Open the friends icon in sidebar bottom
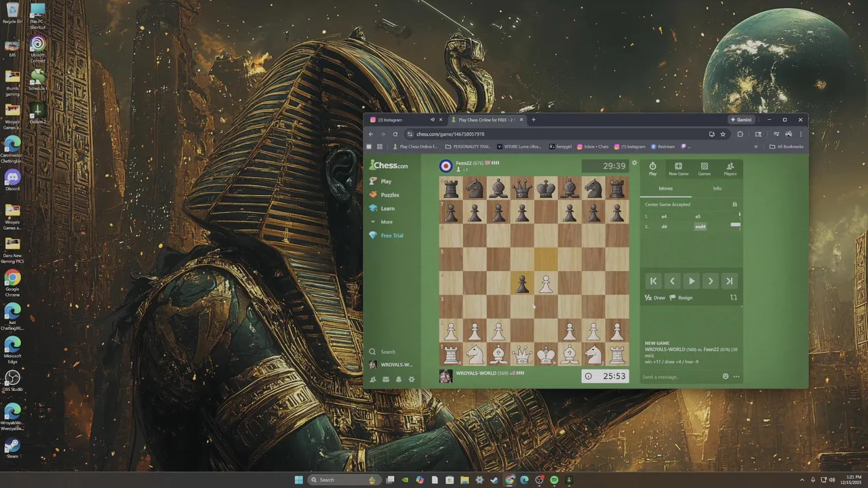Image resolution: width=868 pixels, height=488 pixels. pos(373,379)
